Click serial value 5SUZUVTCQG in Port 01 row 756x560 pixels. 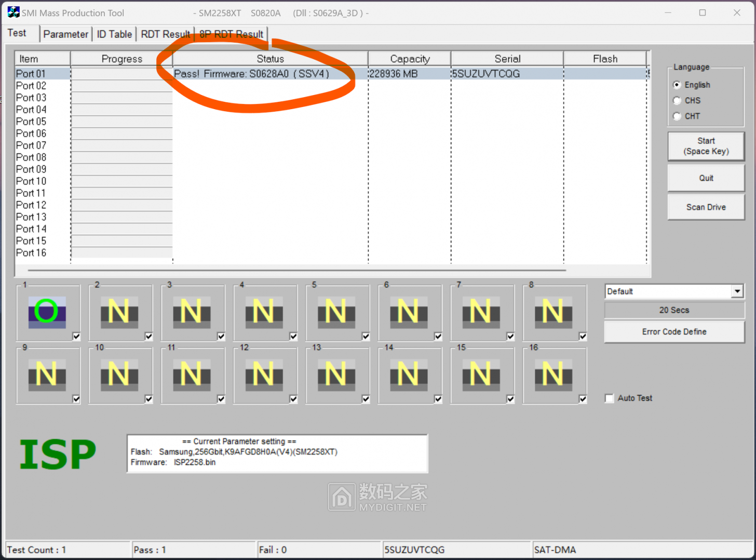coord(486,74)
